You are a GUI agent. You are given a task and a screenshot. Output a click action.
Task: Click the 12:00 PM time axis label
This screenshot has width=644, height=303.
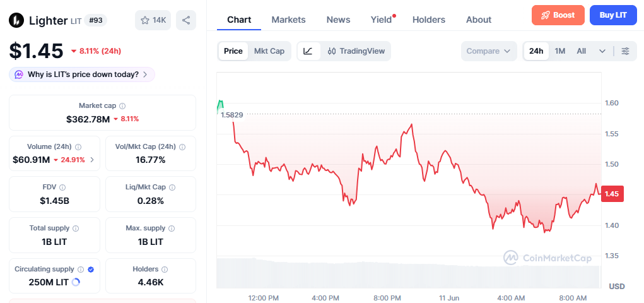[x=263, y=298]
